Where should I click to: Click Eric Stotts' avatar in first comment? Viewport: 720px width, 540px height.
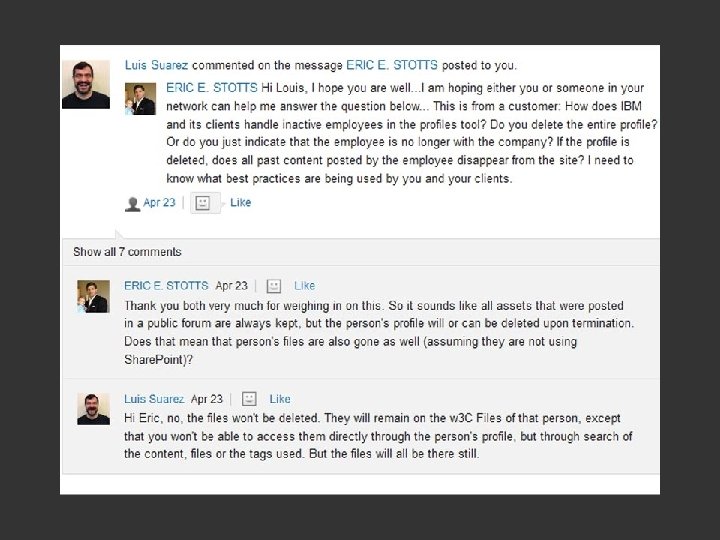click(94, 297)
